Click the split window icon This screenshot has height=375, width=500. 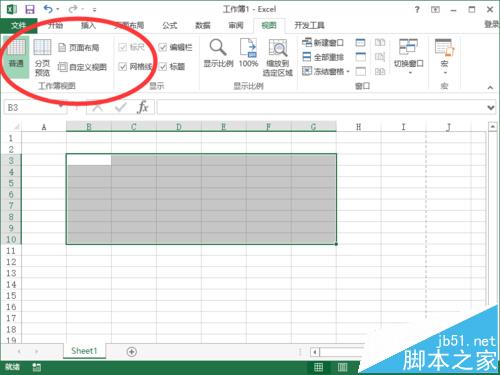[360, 43]
